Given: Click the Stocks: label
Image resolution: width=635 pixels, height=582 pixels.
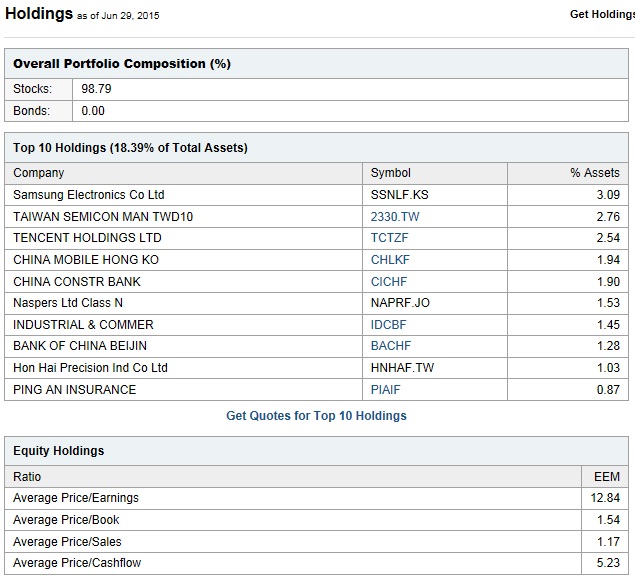Looking at the screenshot, I should (32, 89).
